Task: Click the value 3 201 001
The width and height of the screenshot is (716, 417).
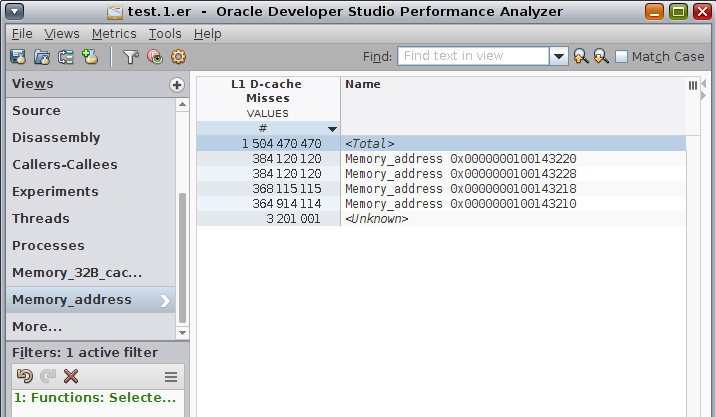Action: [293, 219]
